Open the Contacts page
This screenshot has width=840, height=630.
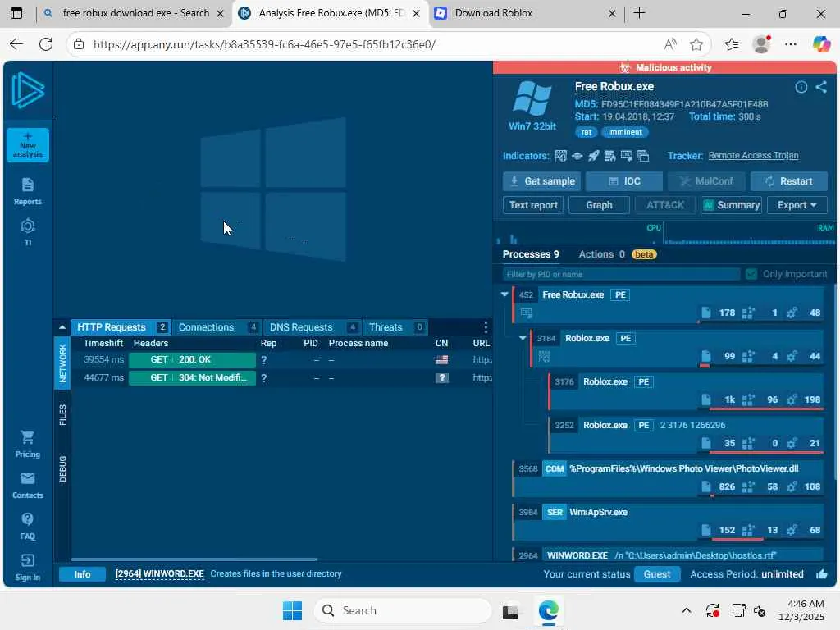click(28, 486)
